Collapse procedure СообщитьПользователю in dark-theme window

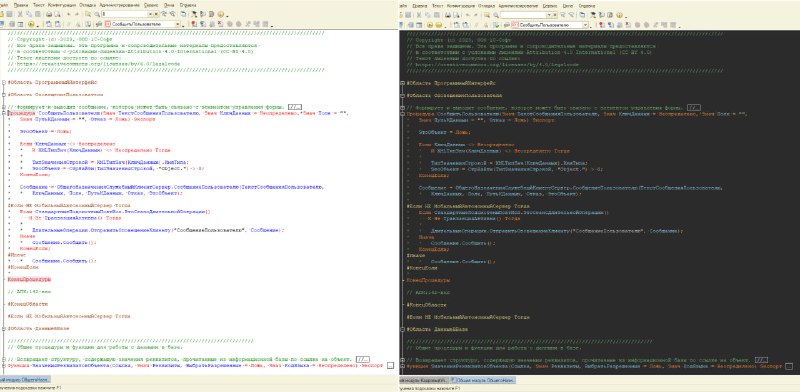click(x=403, y=114)
